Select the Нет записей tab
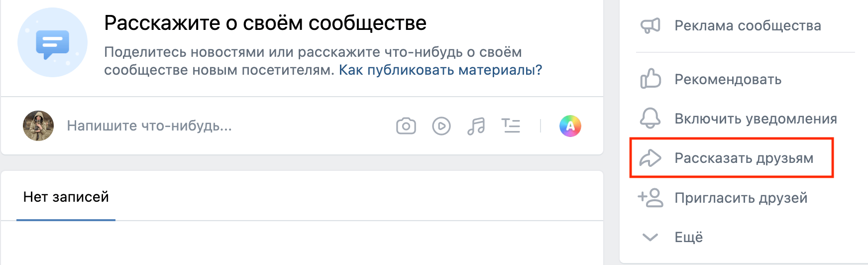Viewport: 868px width, 265px height. pyautogui.click(x=66, y=197)
